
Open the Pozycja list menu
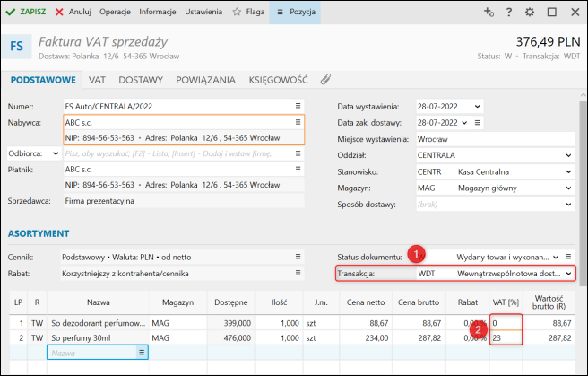(x=295, y=13)
